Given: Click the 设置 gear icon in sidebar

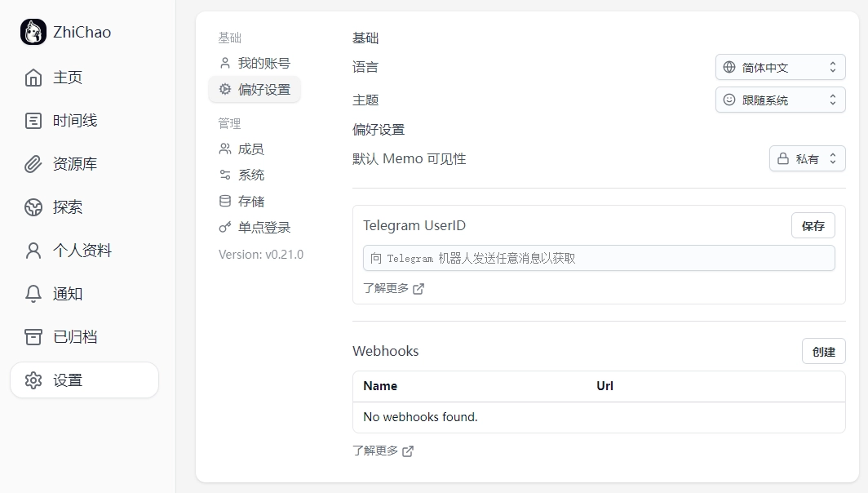Looking at the screenshot, I should pos(33,380).
